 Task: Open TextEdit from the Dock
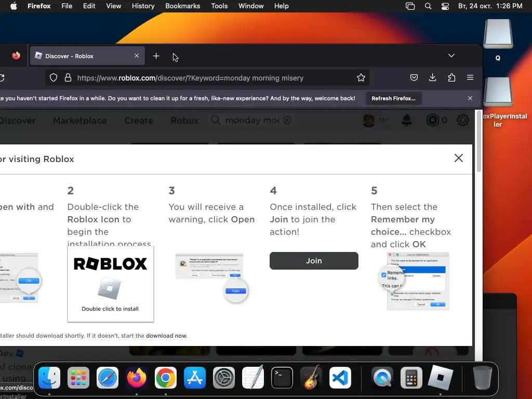click(253, 378)
